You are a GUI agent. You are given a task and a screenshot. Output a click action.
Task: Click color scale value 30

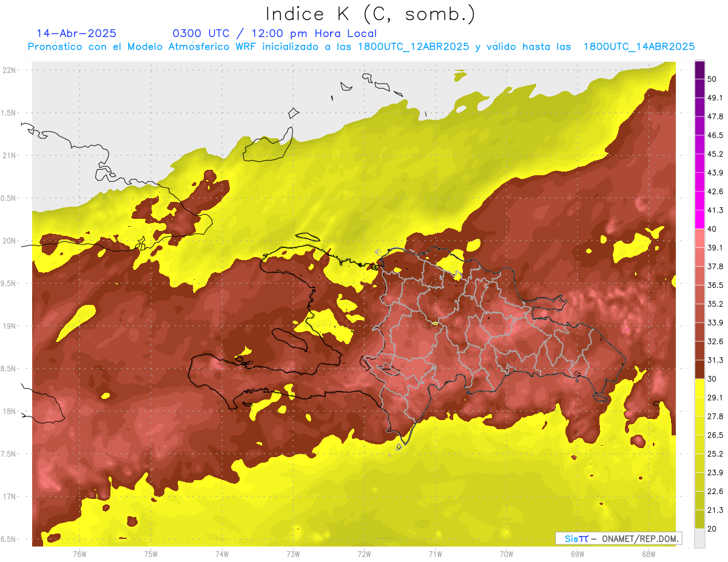[712, 379]
